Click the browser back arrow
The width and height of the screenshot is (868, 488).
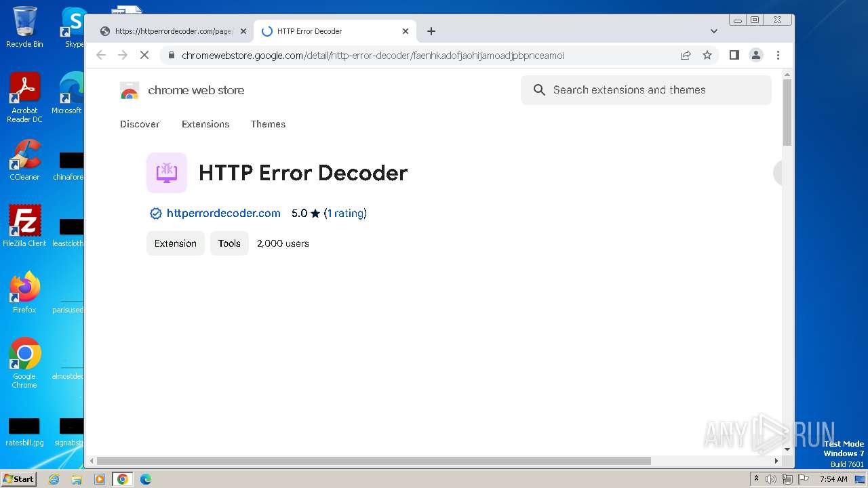101,56
